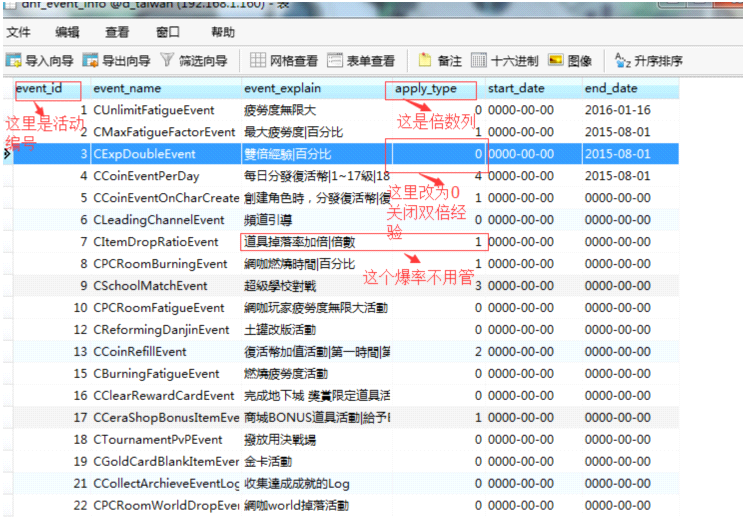Select the apply_type cell of CExpDoubleEvent row
The image size is (746, 529).
click(x=438, y=154)
